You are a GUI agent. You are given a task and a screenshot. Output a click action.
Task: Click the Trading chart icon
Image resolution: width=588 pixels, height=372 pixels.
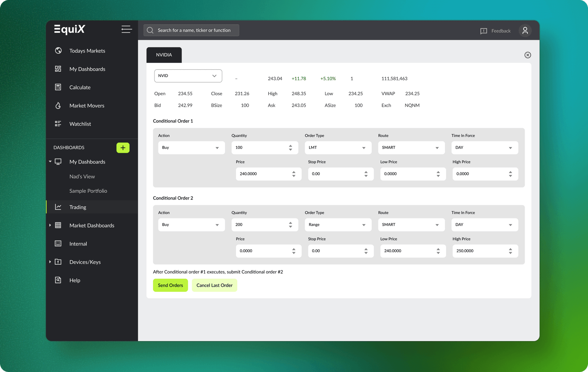(58, 207)
